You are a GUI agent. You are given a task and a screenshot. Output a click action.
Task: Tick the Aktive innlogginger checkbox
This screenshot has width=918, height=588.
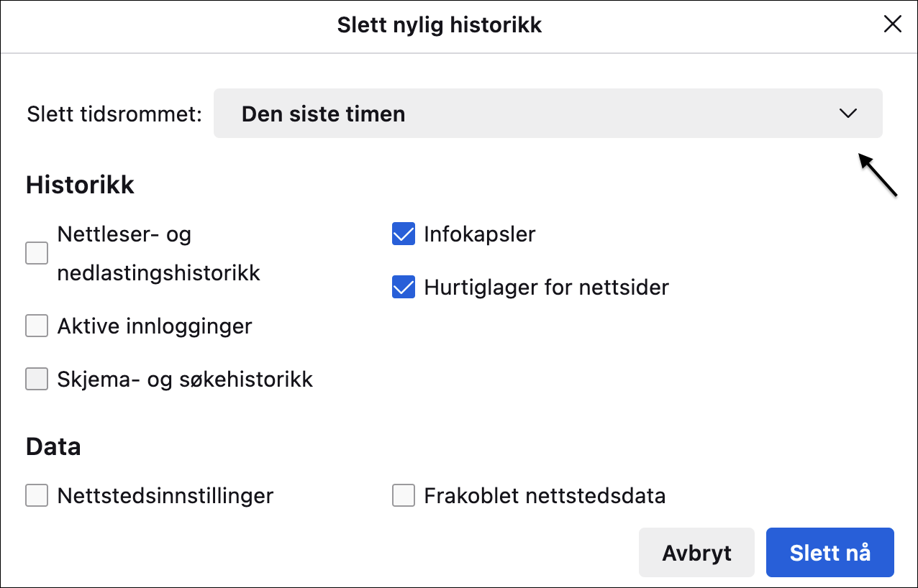(37, 326)
